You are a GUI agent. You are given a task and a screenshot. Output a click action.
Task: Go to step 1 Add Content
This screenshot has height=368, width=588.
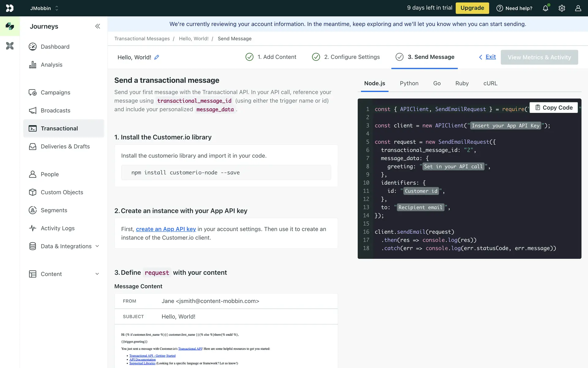271,57
